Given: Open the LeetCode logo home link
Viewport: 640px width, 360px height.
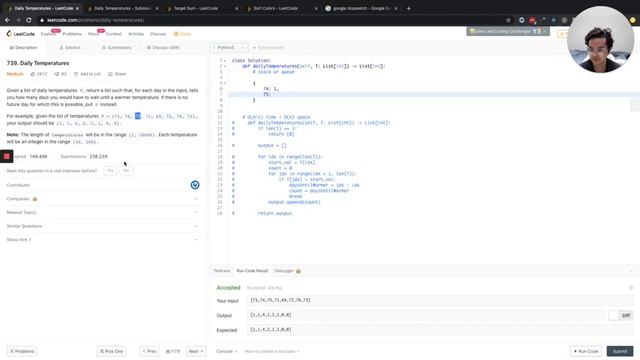Looking at the screenshot, I should point(21,34).
